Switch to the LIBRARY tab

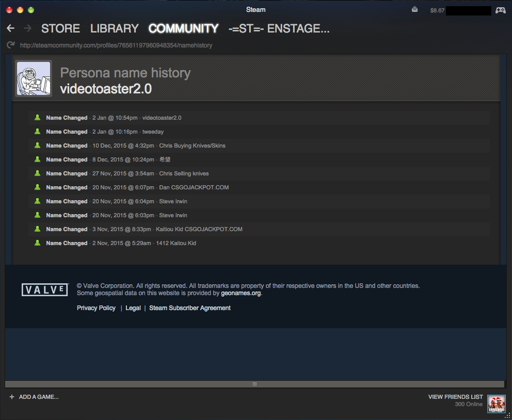(114, 28)
